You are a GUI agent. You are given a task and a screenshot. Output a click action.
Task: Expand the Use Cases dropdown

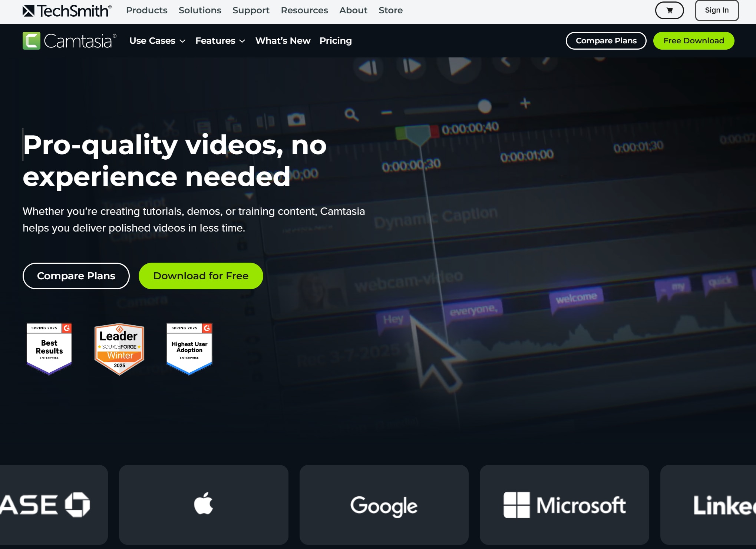(x=157, y=41)
